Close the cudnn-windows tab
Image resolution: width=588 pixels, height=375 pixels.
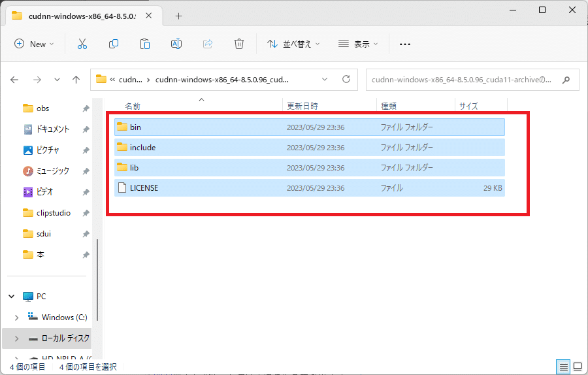(149, 16)
